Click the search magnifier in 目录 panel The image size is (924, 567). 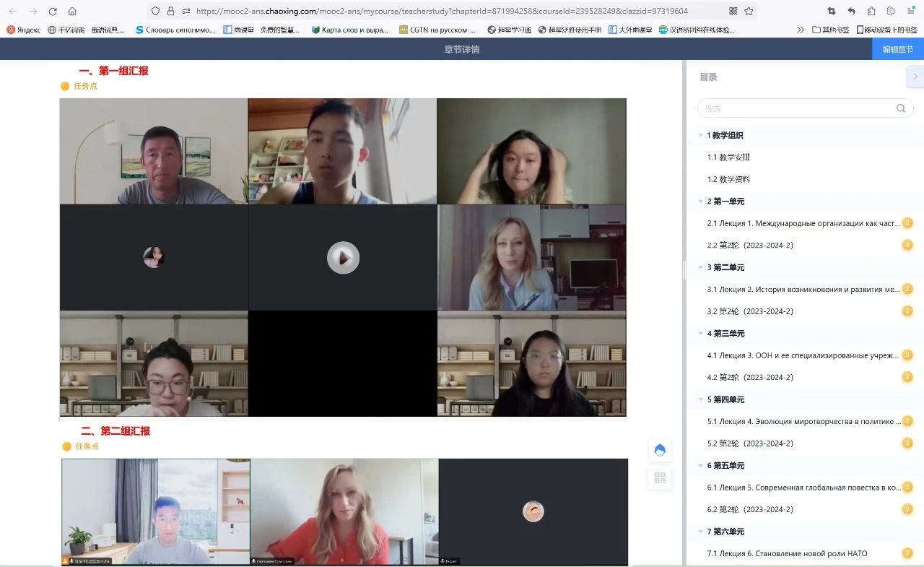[x=900, y=108]
